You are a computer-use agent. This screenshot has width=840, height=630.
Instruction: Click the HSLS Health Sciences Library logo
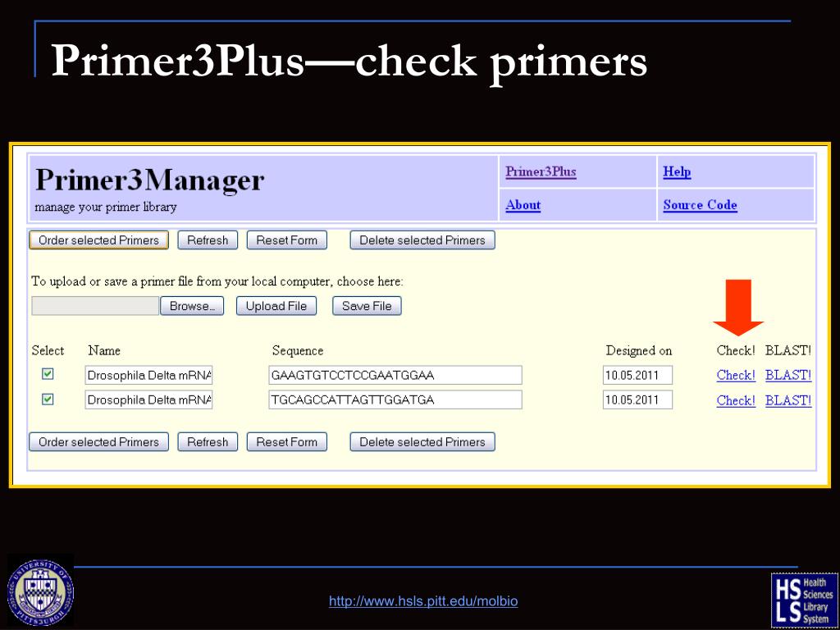(804, 600)
